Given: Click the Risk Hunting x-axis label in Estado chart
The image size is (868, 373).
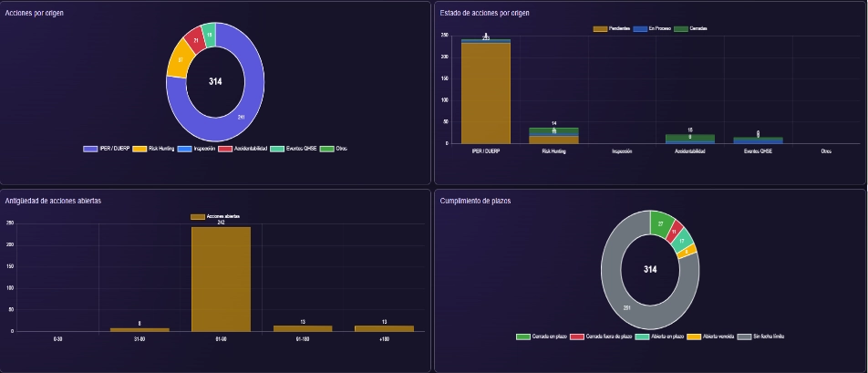Looking at the screenshot, I should point(554,151).
